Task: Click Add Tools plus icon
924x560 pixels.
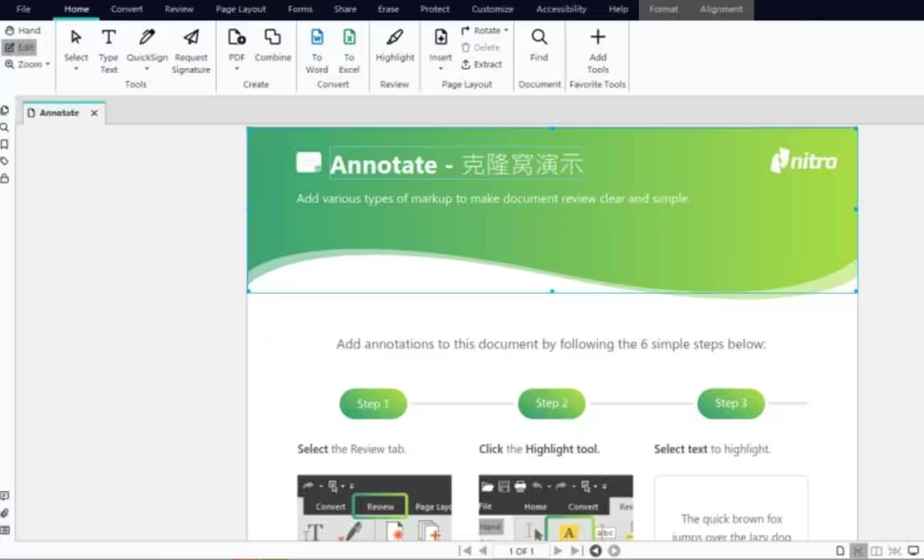Action: pyautogui.click(x=597, y=37)
